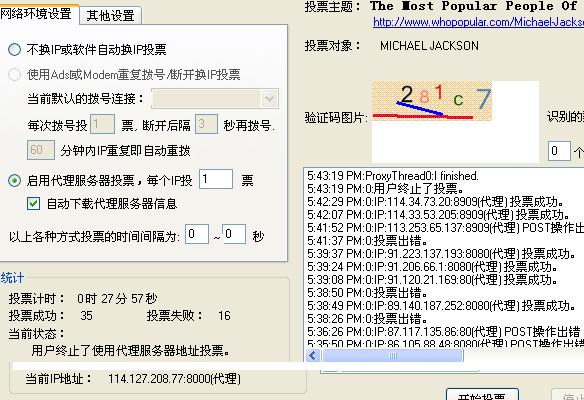
Task: Click the captcha count field showing 0
Action: [559, 151]
